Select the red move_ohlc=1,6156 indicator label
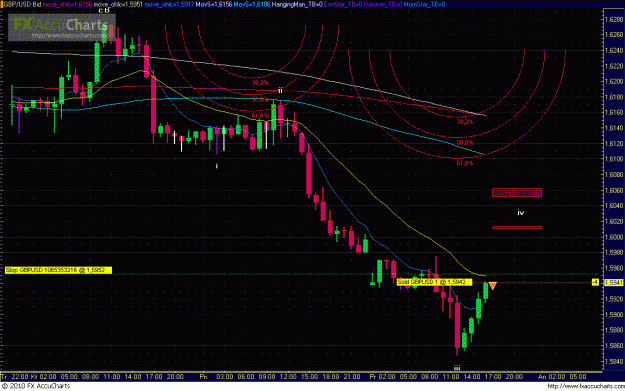The width and height of the screenshot is (625, 391). [68, 4]
